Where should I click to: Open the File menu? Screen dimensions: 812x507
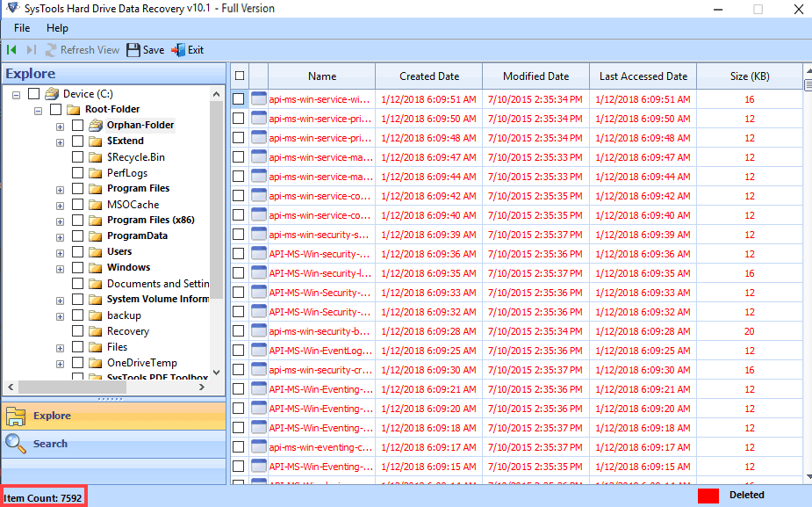coord(22,28)
